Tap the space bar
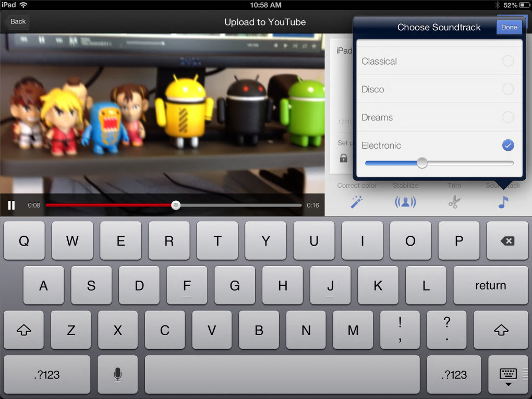The image size is (532, 399). [282, 374]
